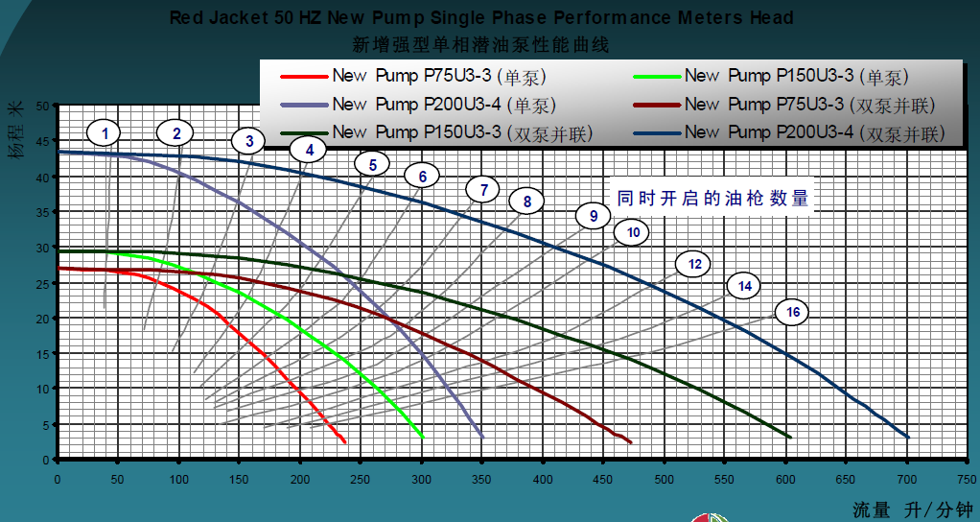Click the circled number 1 marker
The width and height of the screenshot is (980, 522).
coord(105,132)
